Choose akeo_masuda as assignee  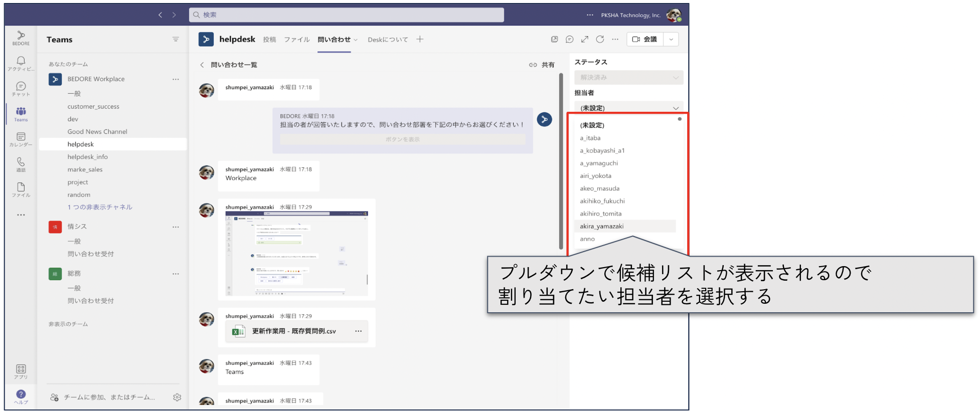click(600, 188)
